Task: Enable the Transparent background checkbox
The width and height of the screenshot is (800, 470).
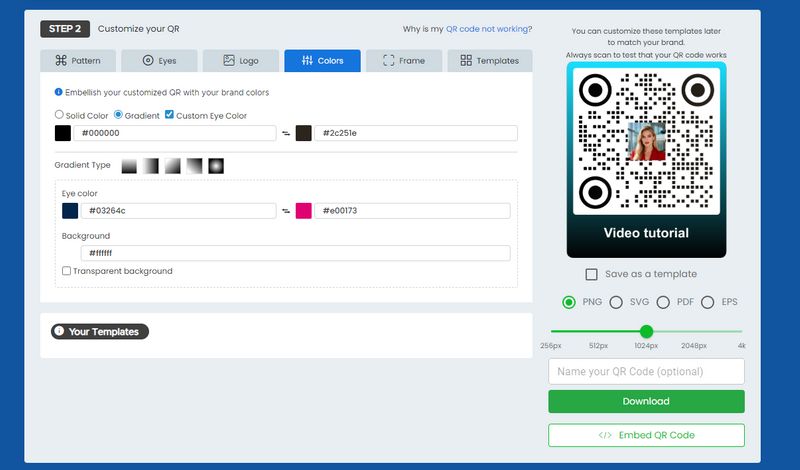Action: (66, 271)
